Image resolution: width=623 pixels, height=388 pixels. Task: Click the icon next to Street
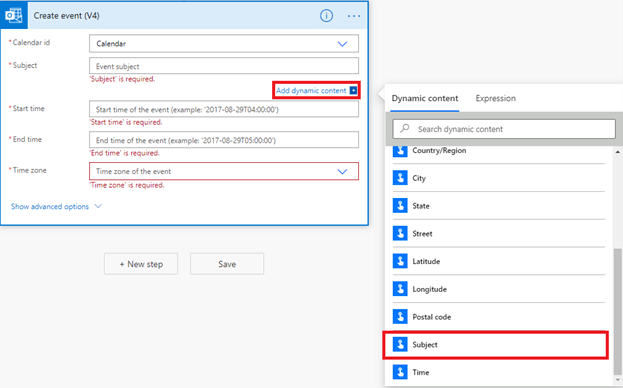[400, 234]
